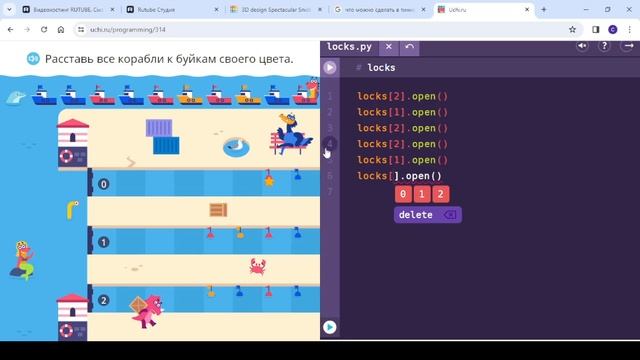Play the task audio speaker icon
The image size is (640, 360).
[x=33, y=59]
